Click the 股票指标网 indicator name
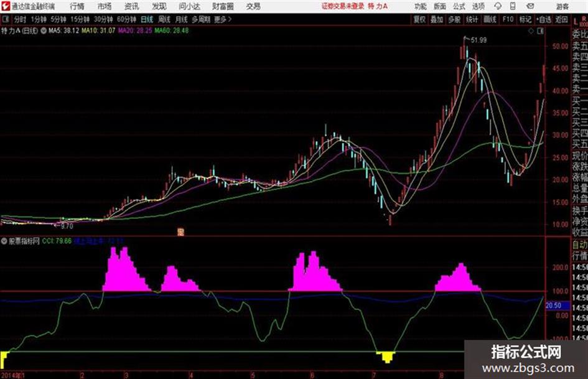The width and height of the screenshot is (588, 379). pyautogui.click(x=24, y=241)
